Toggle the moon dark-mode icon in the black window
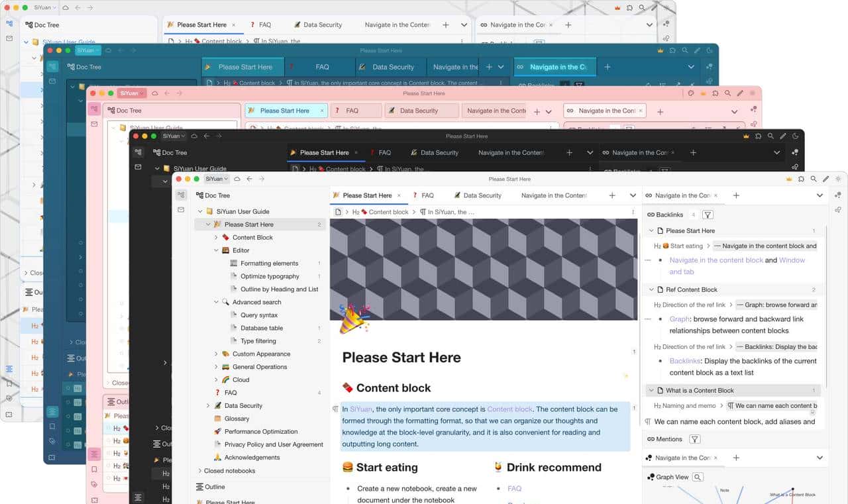 coord(795,136)
